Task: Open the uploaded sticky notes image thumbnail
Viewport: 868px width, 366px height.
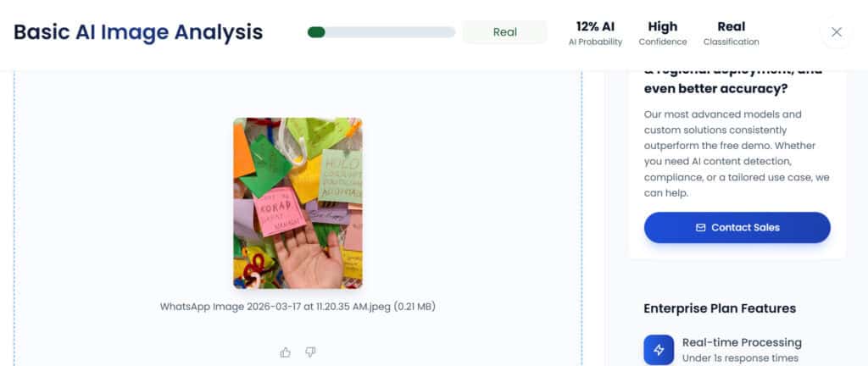Action: coord(298,202)
